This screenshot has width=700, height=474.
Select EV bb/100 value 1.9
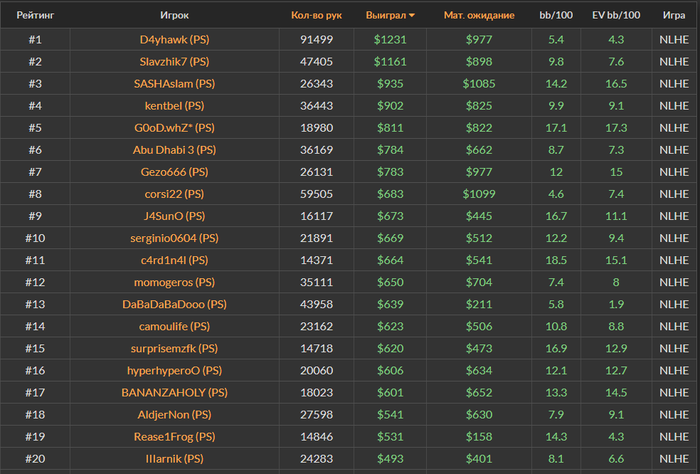[x=616, y=304]
